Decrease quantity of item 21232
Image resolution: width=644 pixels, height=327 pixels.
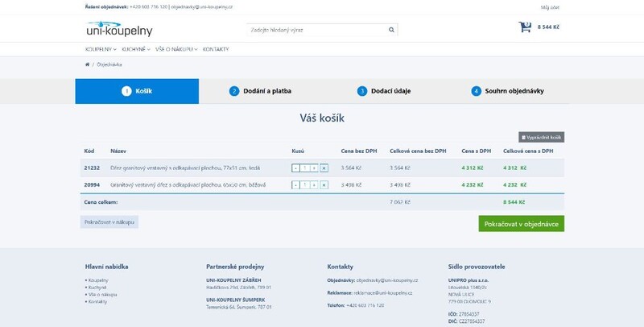click(x=296, y=168)
